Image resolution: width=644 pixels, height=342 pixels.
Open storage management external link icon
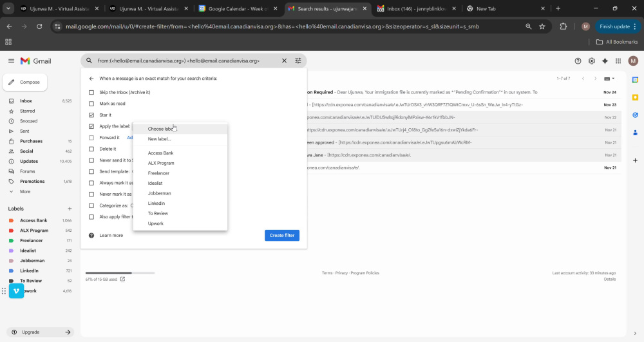122,279
